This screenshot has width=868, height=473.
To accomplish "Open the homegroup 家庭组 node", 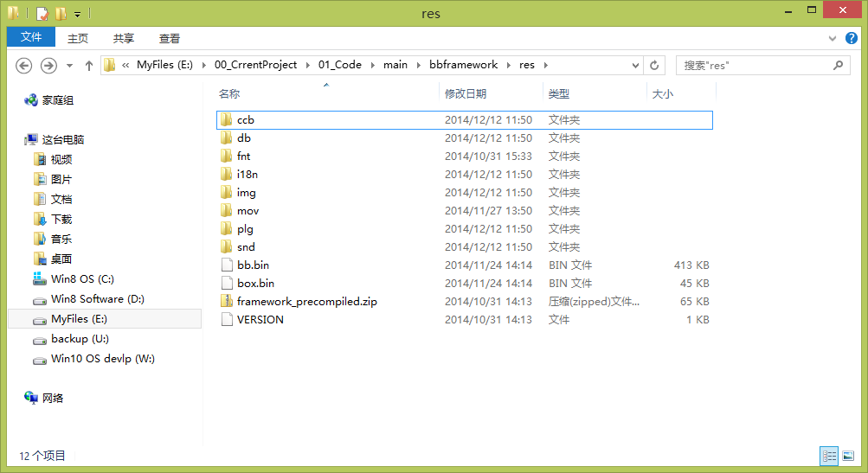I will point(48,100).
